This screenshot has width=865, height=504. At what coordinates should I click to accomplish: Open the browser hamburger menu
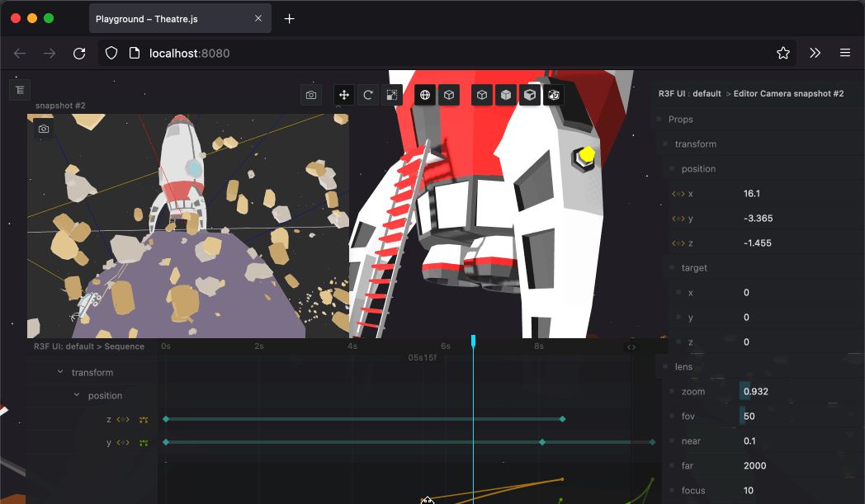(844, 53)
